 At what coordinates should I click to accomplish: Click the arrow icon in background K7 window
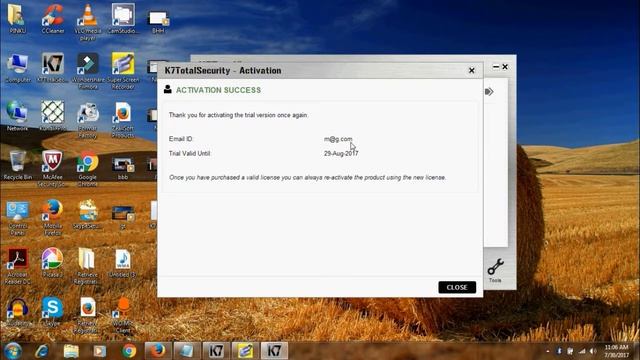[489, 92]
